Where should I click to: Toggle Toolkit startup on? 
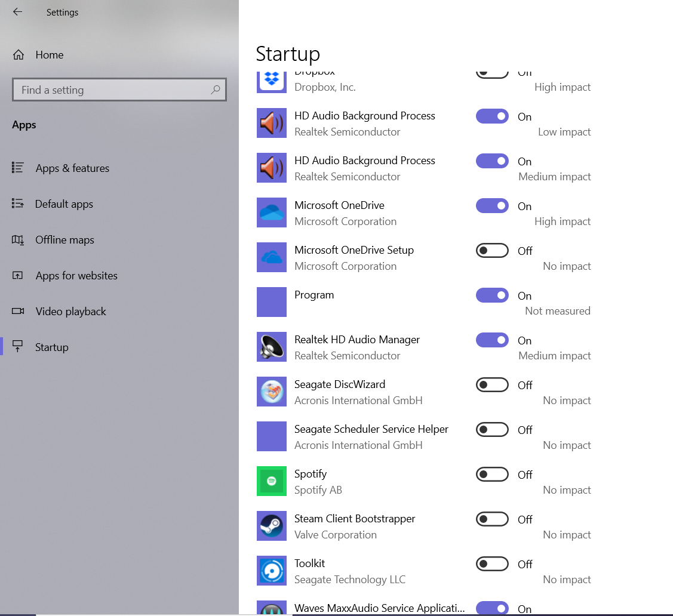(492, 563)
